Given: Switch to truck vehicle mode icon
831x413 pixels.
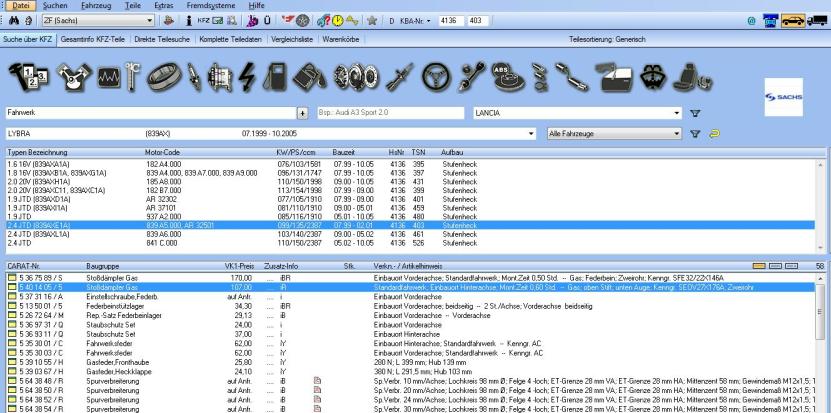Looking at the screenshot, I should coord(817,21).
